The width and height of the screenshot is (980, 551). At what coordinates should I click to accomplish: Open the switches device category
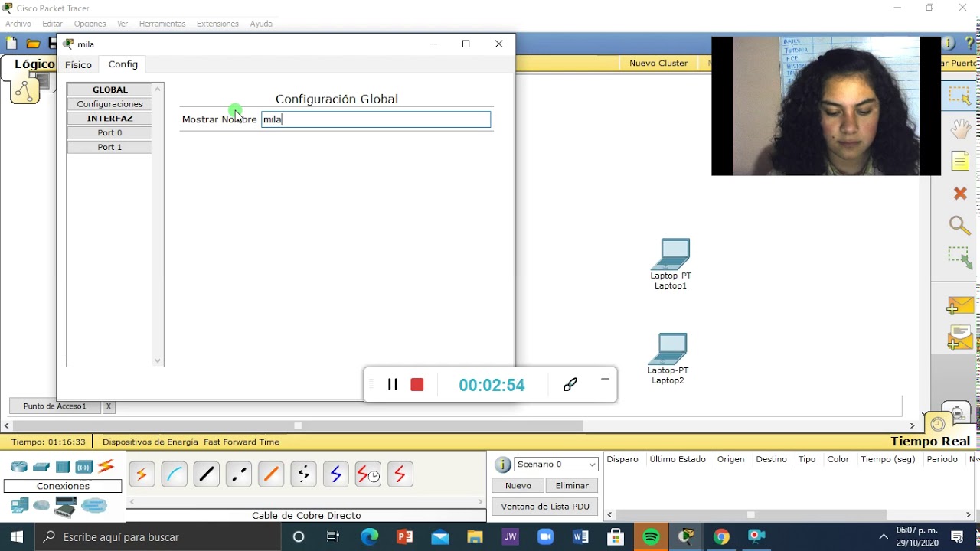[41, 467]
